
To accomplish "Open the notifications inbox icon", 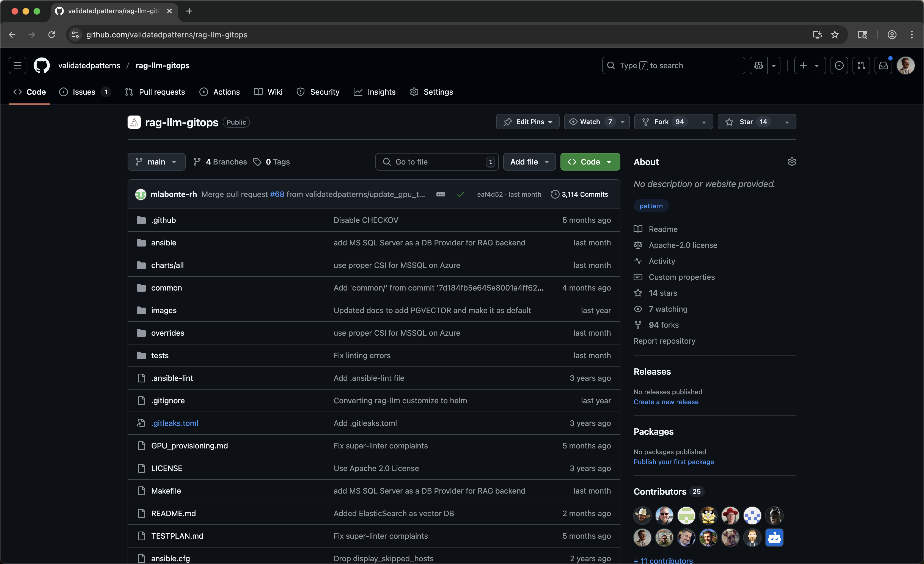I will 884,65.
